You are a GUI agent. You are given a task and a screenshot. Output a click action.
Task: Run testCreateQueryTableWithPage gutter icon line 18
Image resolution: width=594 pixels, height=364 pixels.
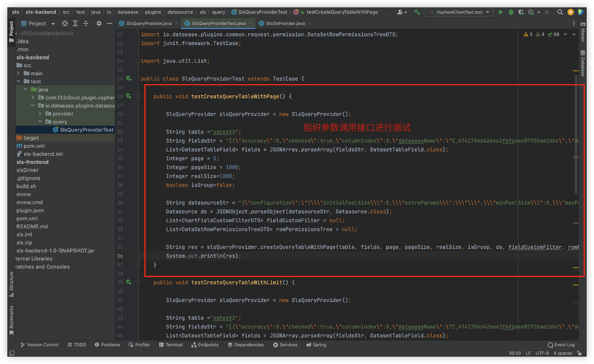coord(129,96)
